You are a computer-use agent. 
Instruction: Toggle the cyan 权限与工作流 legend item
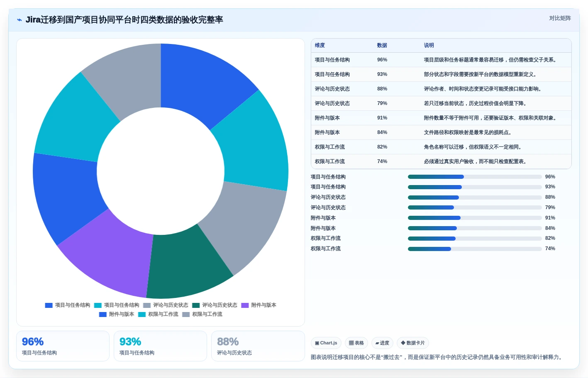(x=158, y=314)
